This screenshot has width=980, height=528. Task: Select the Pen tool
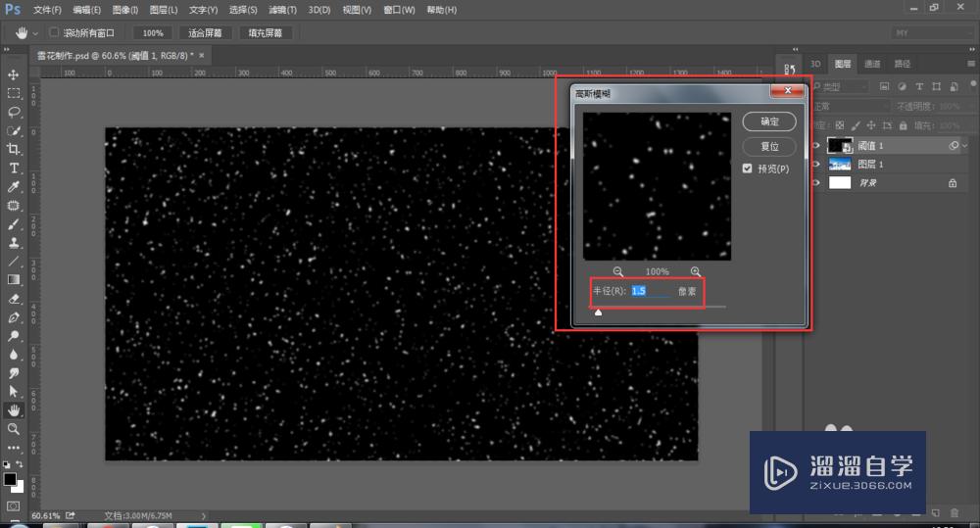13,317
